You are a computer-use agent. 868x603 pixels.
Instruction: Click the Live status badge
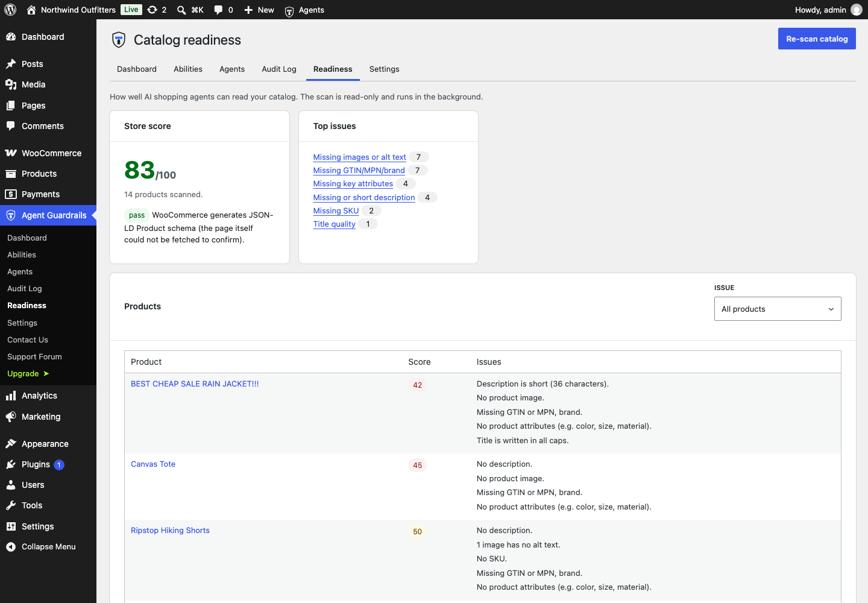pos(131,10)
